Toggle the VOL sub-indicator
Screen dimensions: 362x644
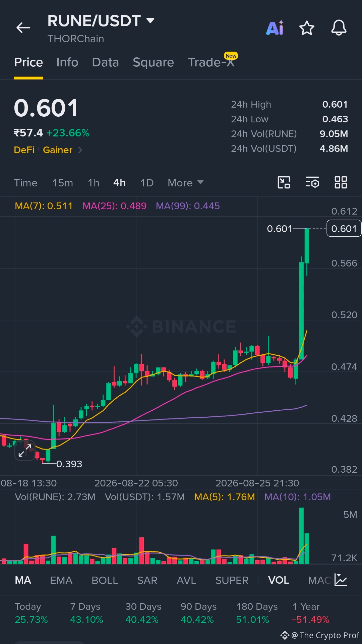click(279, 580)
